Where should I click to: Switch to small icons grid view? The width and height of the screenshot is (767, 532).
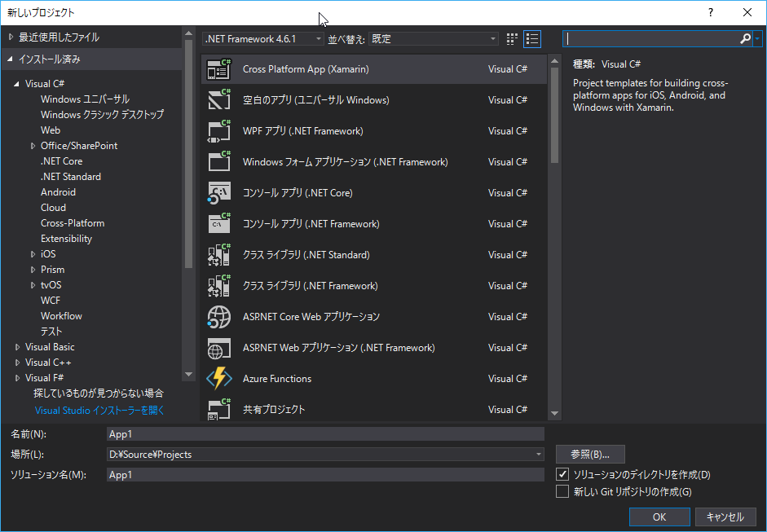512,39
